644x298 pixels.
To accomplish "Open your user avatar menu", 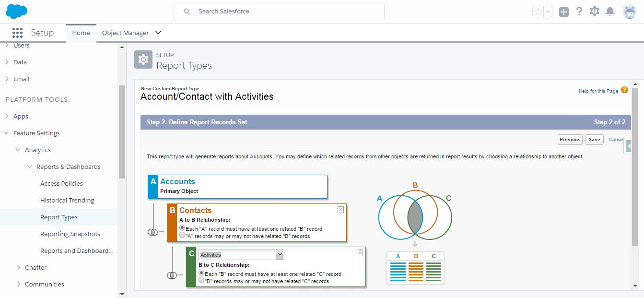I will coord(629,11).
